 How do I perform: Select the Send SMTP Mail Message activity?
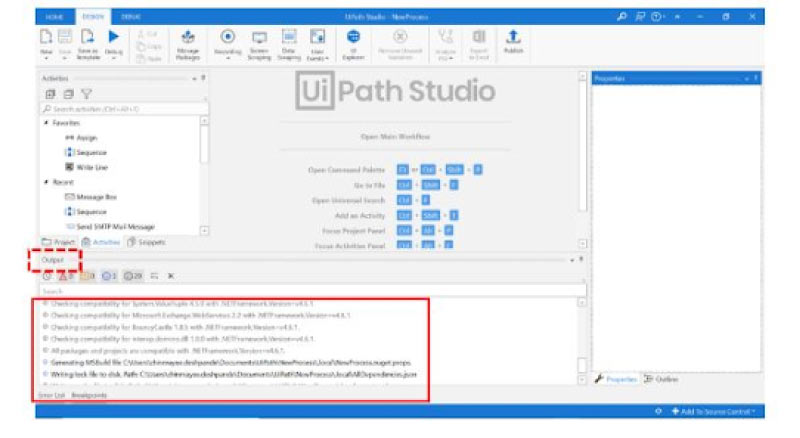coord(110,227)
